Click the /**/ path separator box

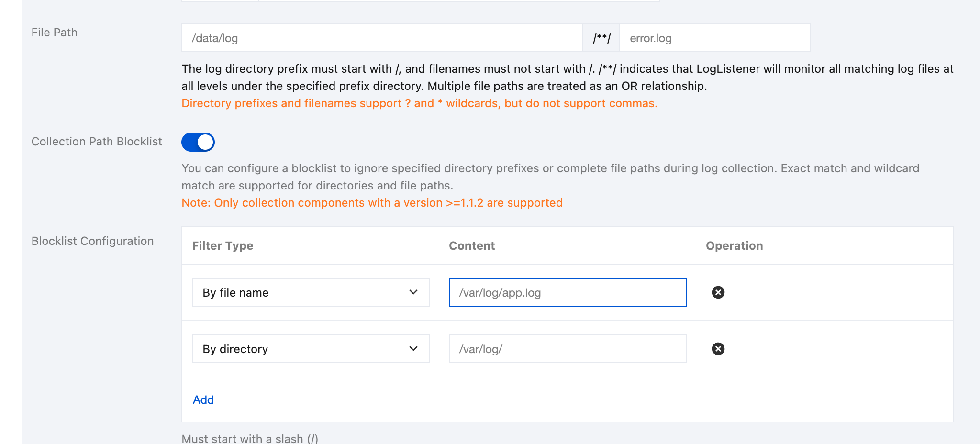pyautogui.click(x=601, y=38)
